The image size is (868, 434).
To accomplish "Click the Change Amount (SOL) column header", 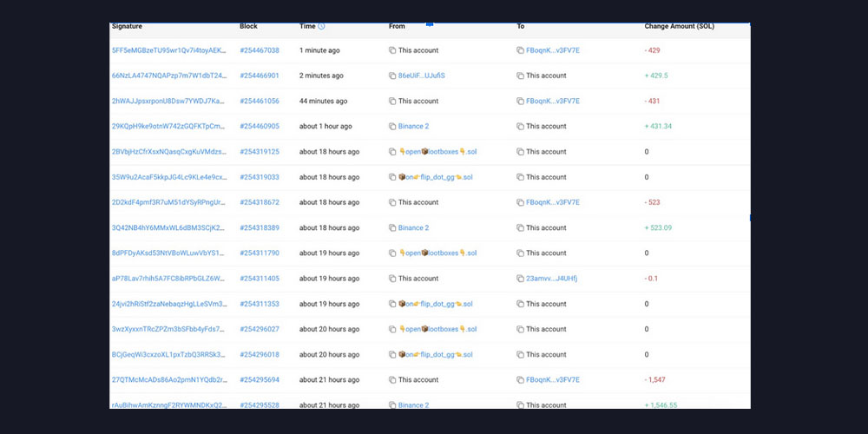I will coord(680,27).
